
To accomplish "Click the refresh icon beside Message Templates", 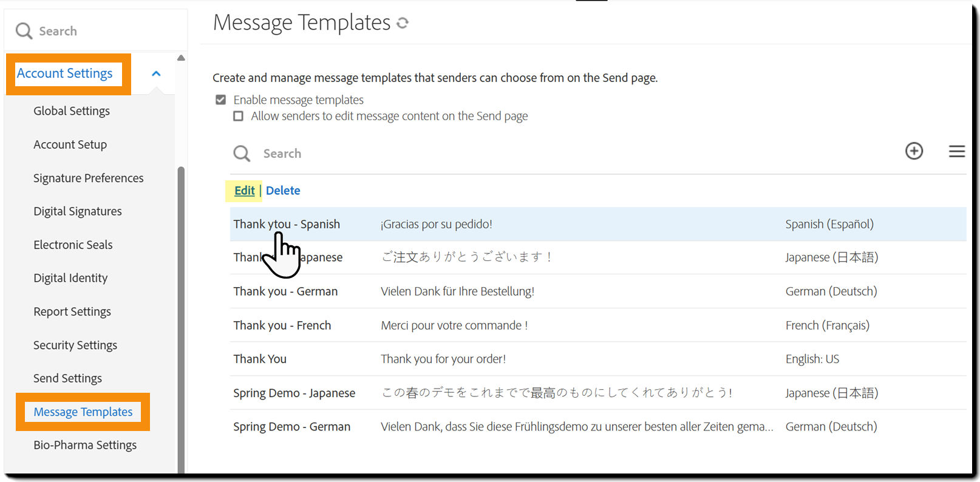I will (403, 23).
